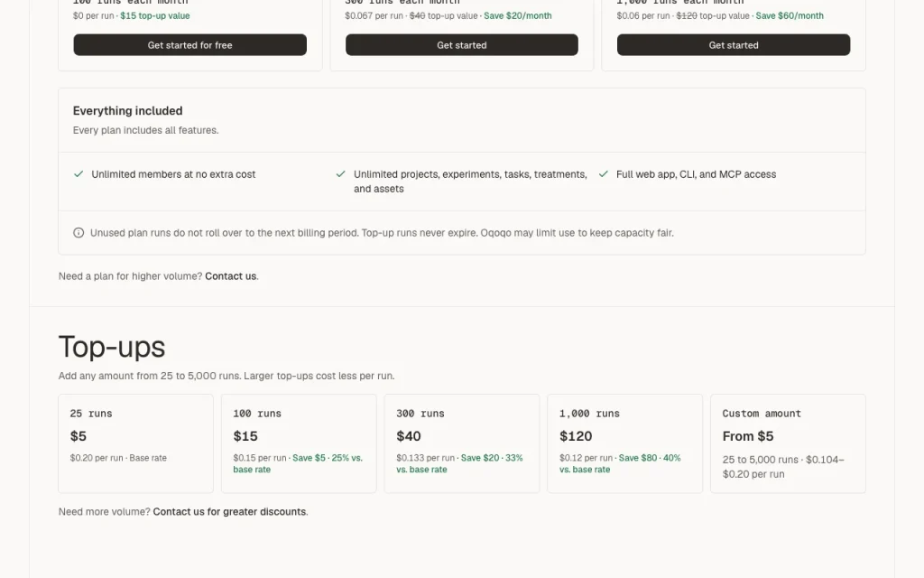Viewport: 924px width, 578px height.
Task: Click 'Save $20/month' green text
Action: point(518,16)
